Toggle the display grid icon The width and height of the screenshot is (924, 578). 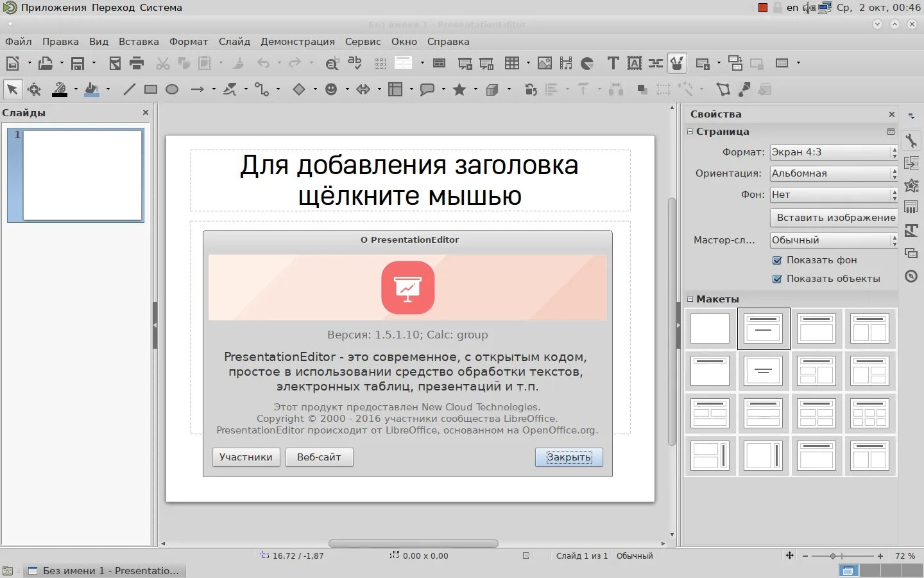point(380,63)
